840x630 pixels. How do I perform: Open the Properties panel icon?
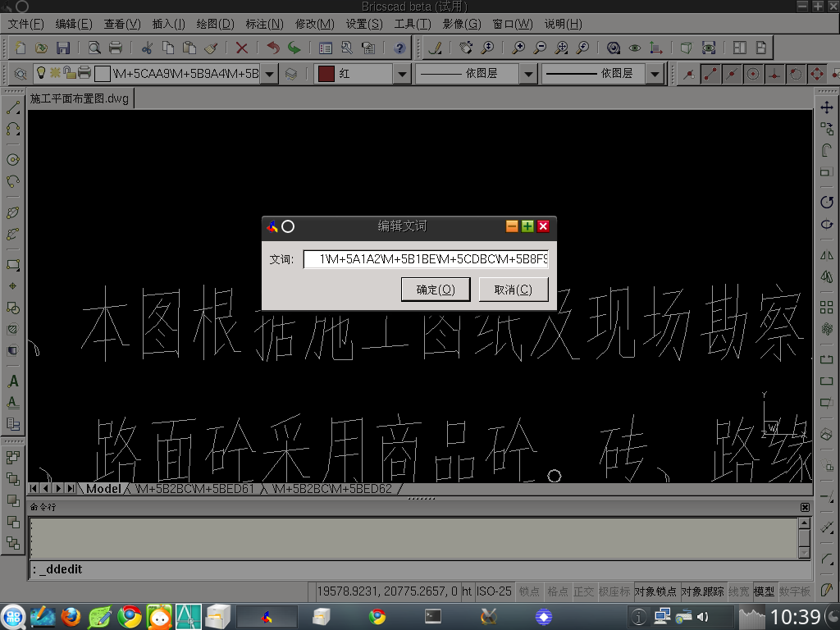tap(325, 48)
